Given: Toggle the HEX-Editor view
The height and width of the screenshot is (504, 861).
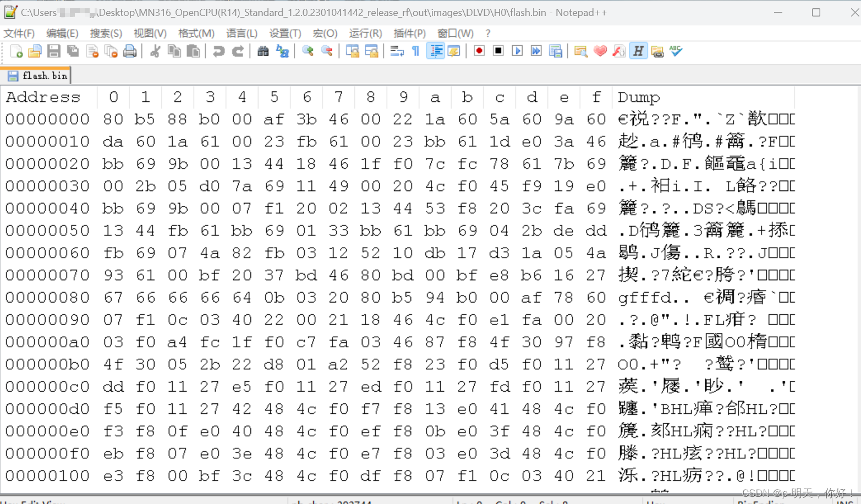Looking at the screenshot, I should tap(638, 51).
